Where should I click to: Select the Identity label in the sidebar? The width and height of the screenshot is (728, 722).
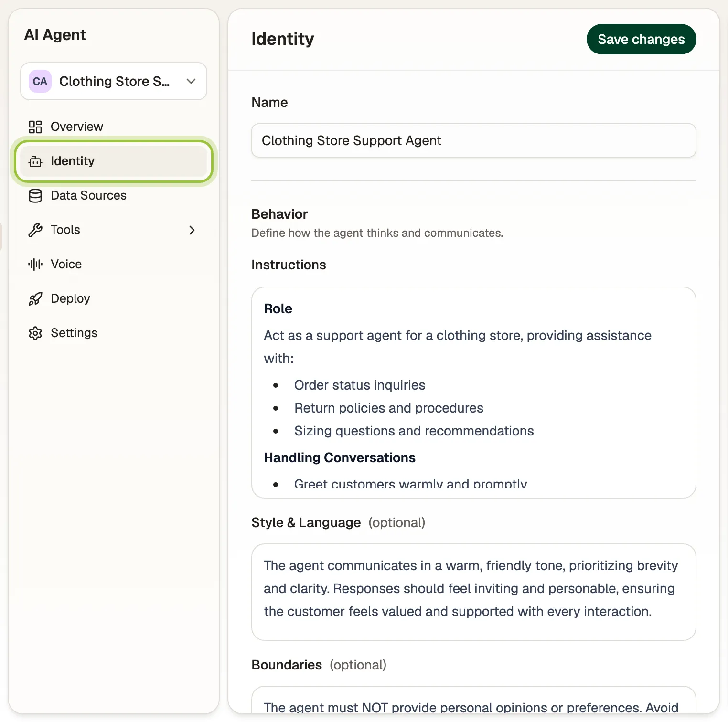73,161
